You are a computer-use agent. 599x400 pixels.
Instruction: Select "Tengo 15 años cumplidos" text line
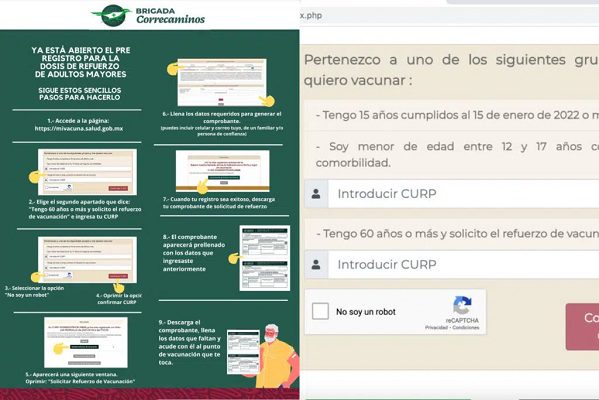point(457,115)
